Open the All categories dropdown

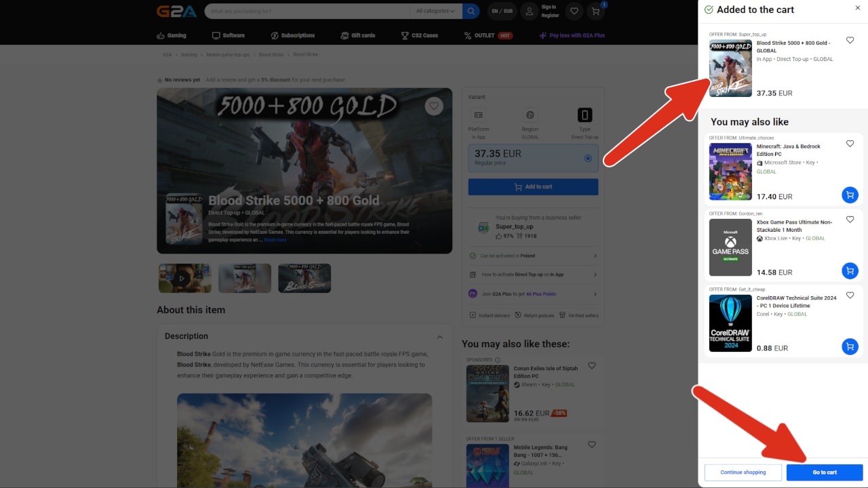tap(435, 11)
